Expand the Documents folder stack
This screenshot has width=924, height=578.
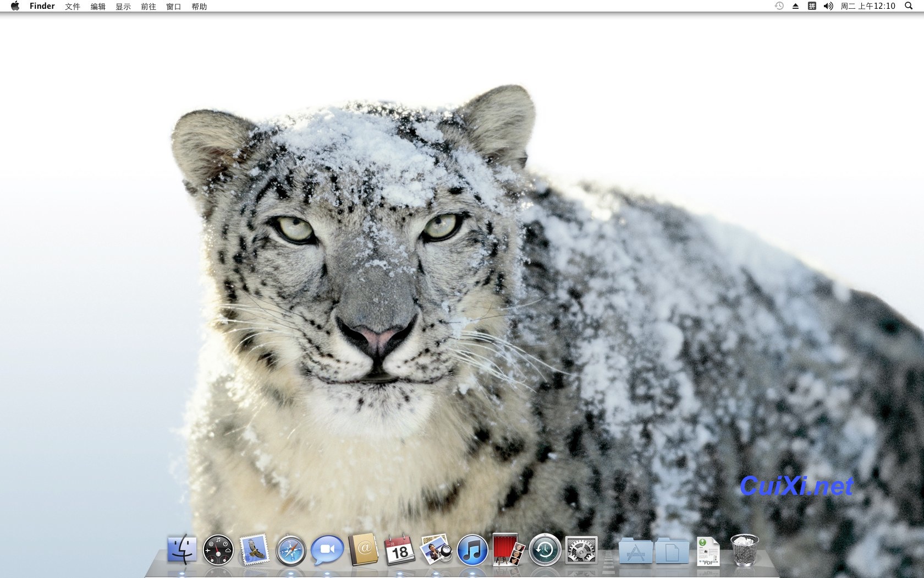[672, 551]
